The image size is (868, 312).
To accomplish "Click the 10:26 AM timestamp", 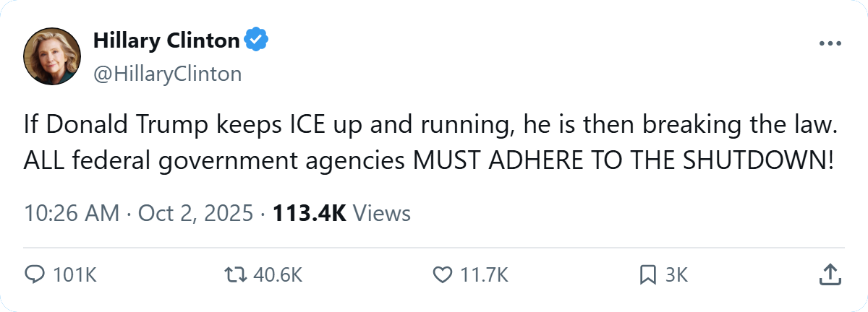I will click(72, 214).
